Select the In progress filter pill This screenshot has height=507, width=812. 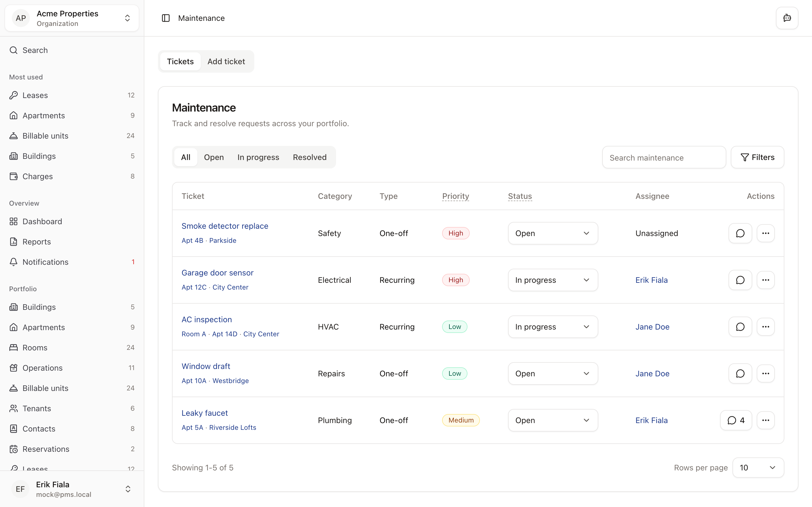(x=258, y=157)
